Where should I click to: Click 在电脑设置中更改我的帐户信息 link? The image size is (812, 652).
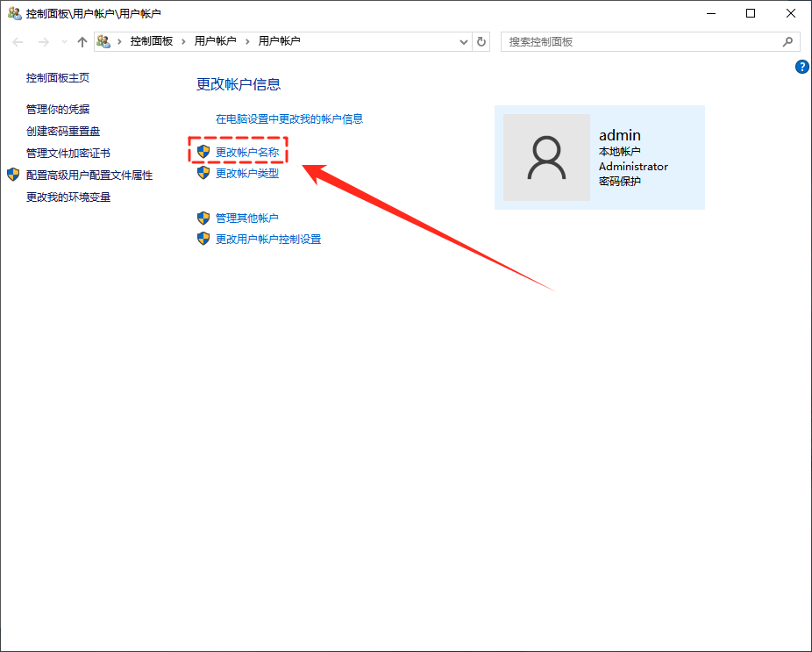coord(289,118)
